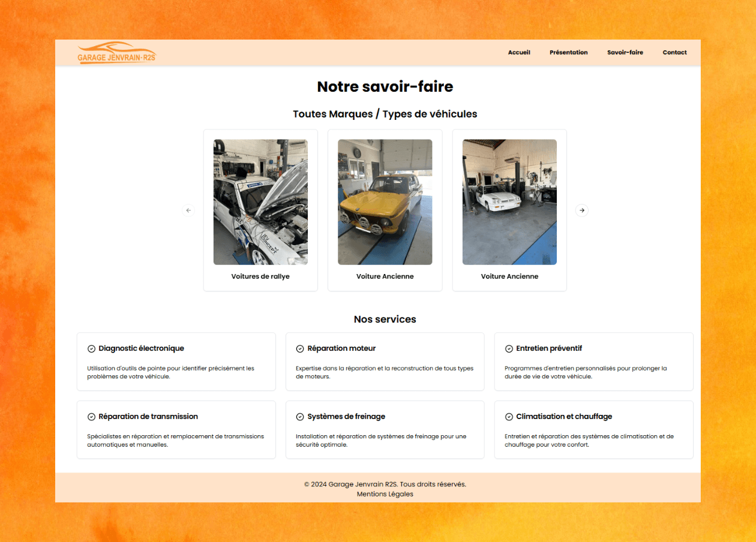Click the check icon beside Réparation de transmission
This screenshot has height=542, width=756.
(91, 417)
